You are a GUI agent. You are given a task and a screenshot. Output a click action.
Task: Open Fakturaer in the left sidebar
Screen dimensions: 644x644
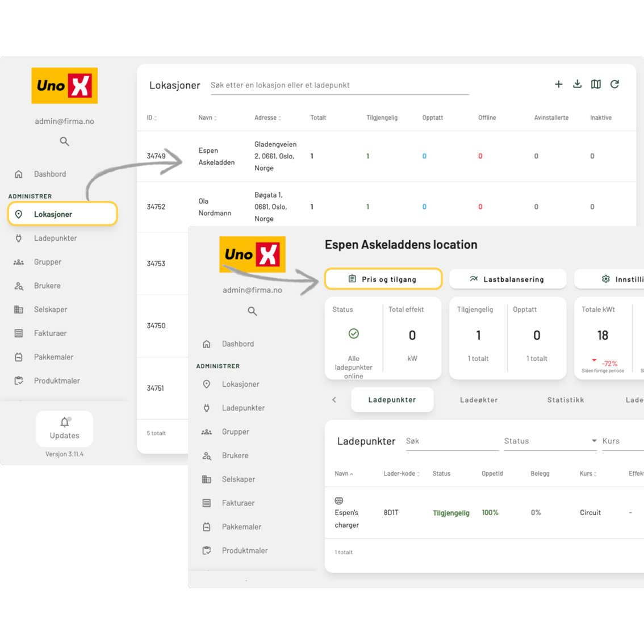(50, 333)
